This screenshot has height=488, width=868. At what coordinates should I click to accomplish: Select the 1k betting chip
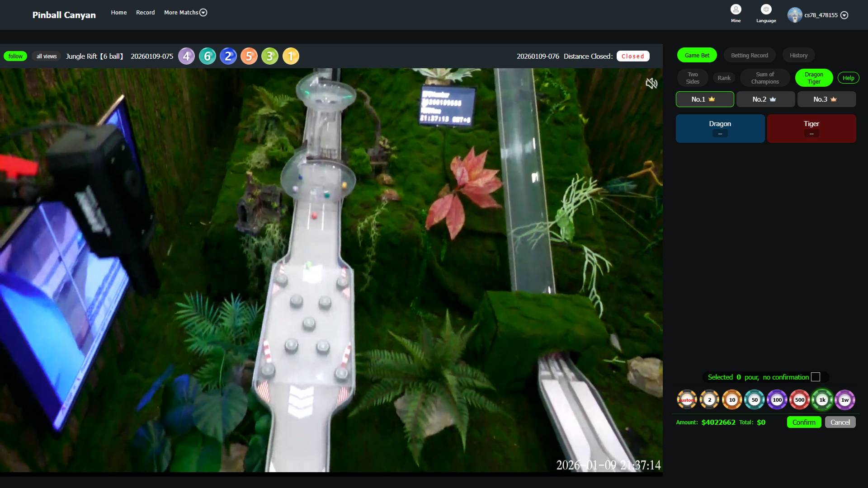pos(822,400)
